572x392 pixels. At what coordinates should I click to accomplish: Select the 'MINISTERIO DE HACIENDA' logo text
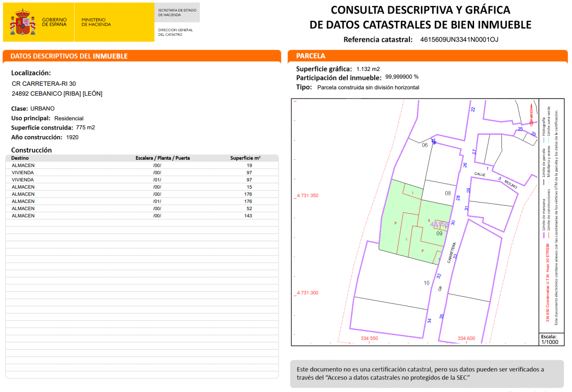96,22
